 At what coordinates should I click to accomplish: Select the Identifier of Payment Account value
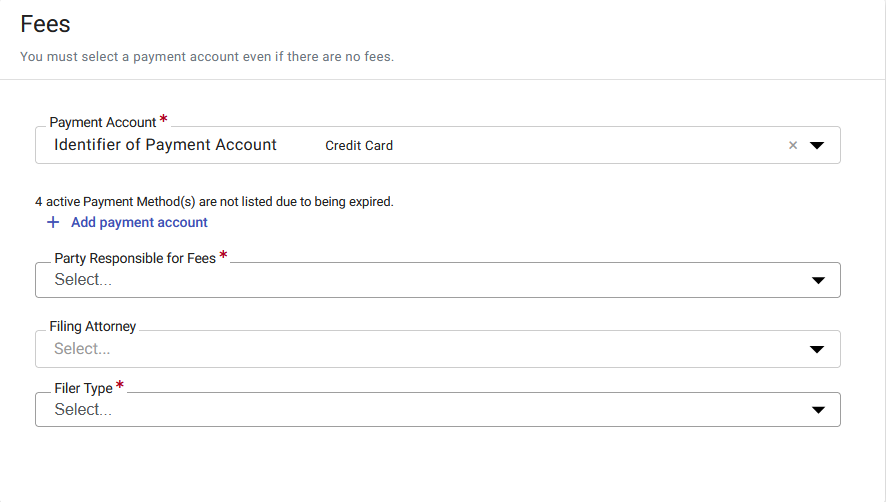tap(165, 145)
